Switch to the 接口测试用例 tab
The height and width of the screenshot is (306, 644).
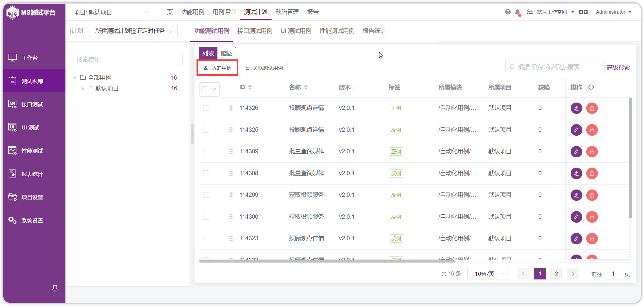(255, 31)
